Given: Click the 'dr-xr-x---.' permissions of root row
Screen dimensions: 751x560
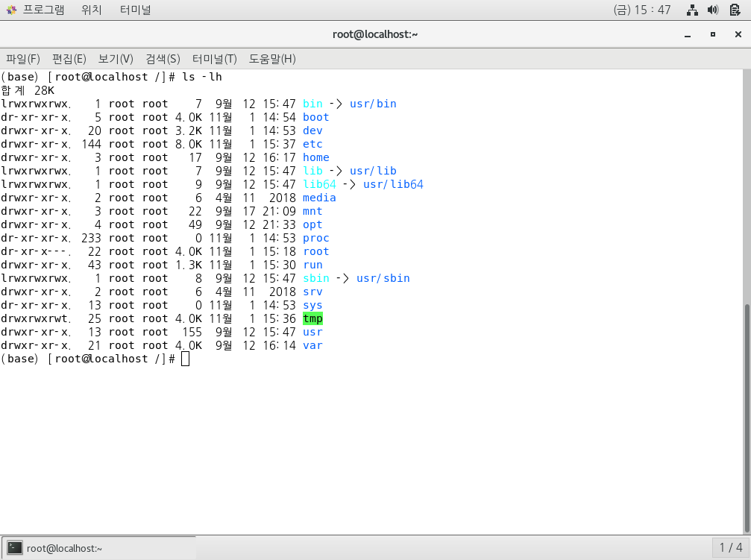Looking at the screenshot, I should click(36, 251).
